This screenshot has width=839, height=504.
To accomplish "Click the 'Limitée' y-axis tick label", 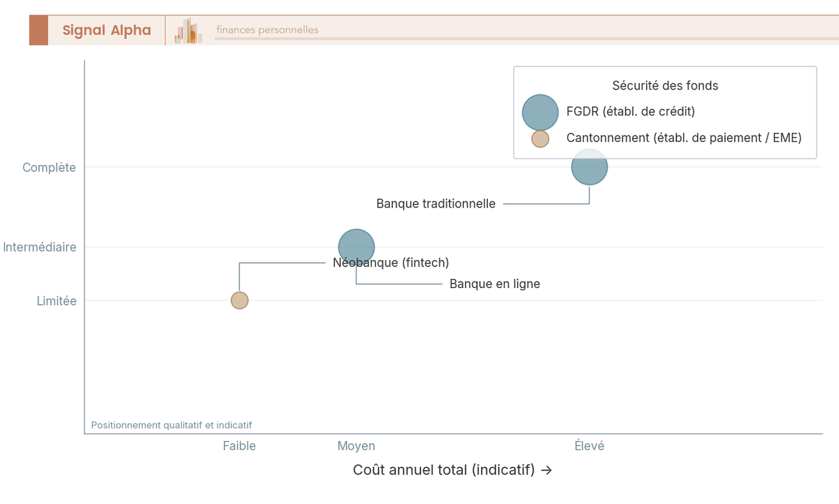I will (57, 301).
